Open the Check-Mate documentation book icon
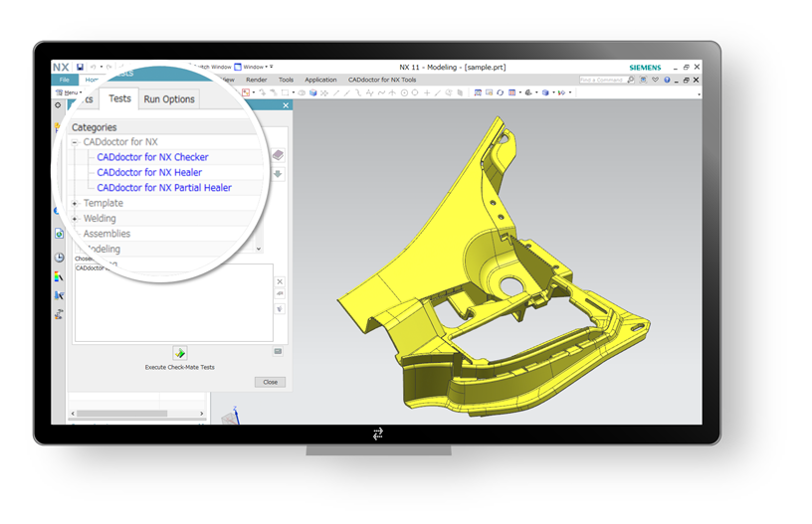The width and height of the screenshot is (812, 524). pyautogui.click(x=278, y=155)
